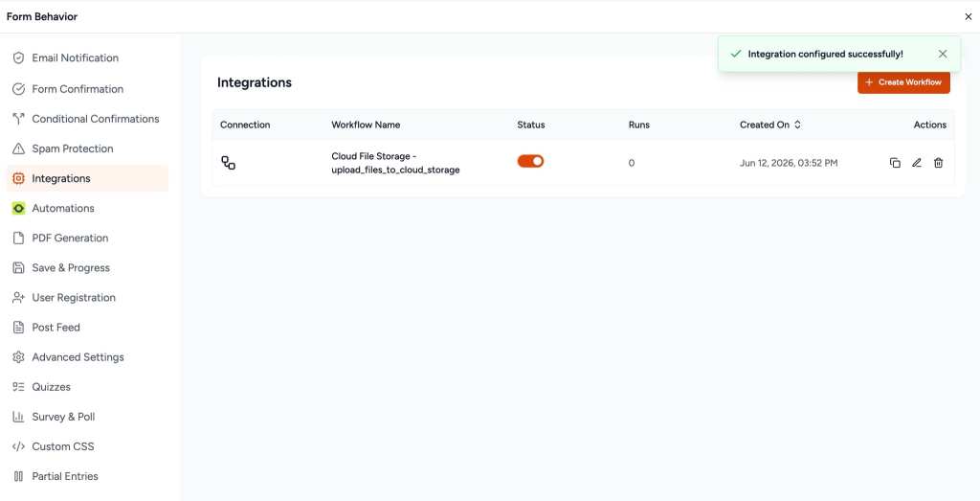Click the Status column header
This screenshot has width=980, height=501.
pos(531,125)
